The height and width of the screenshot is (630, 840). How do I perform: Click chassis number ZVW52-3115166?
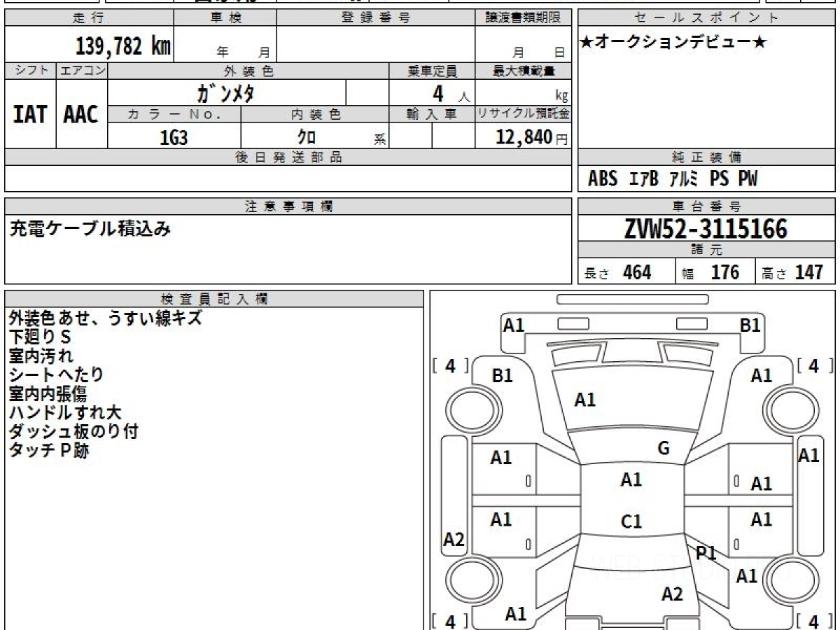pos(706,228)
